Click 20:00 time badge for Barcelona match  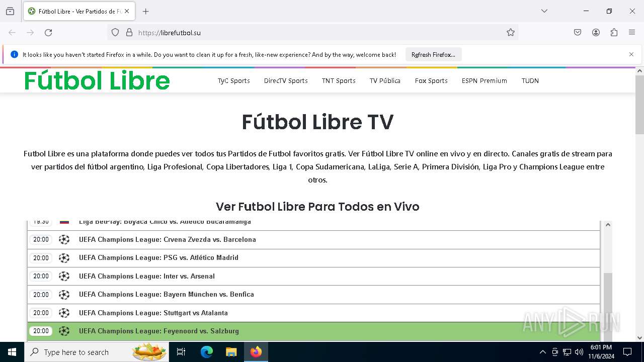pyautogui.click(x=41, y=240)
